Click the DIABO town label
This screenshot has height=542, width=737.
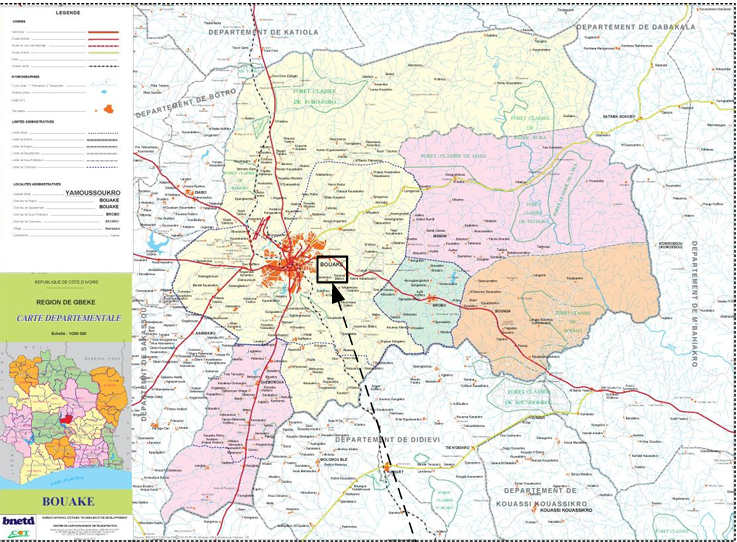point(200,192)
